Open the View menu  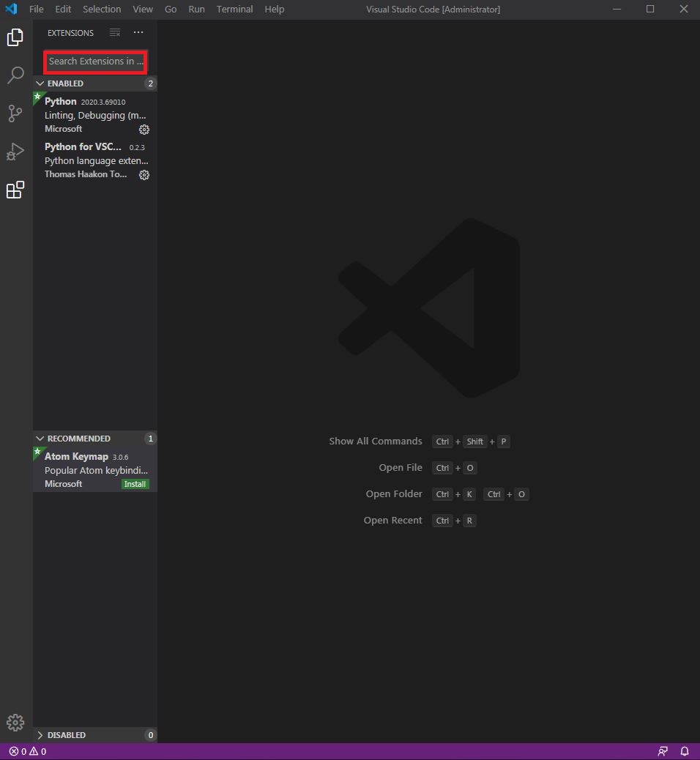(x=143, y=10)
